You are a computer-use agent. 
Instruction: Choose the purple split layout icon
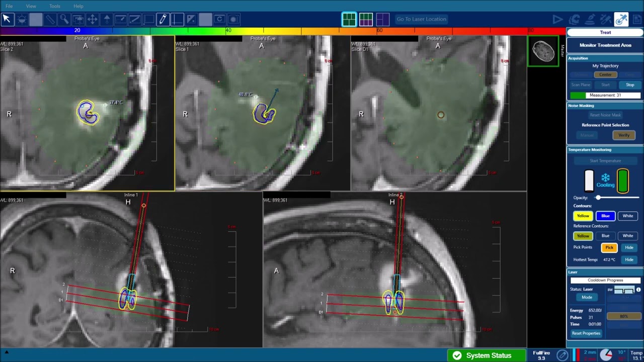(382, 19)
